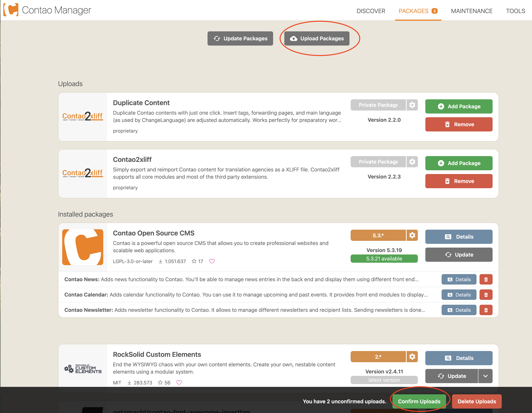Expand the RockSolid Update dropdown arrow
The image size is (532, 413).
[485, 376]
